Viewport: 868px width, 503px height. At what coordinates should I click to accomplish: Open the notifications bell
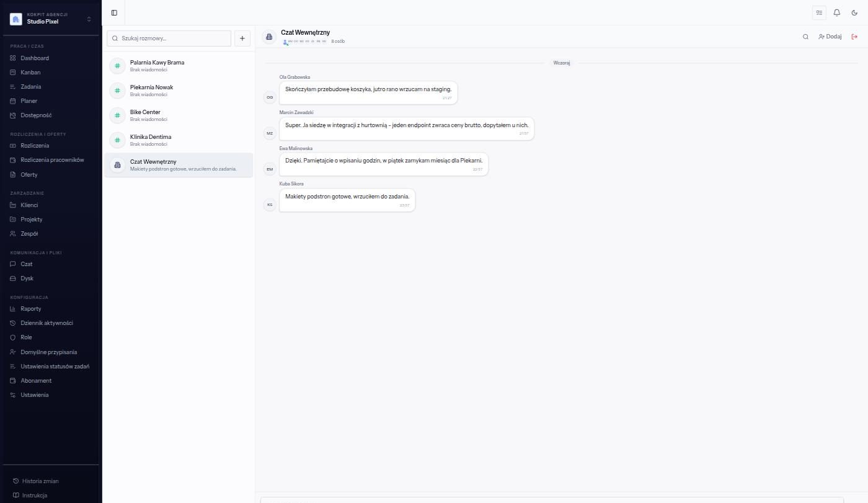tap(837, 12)
